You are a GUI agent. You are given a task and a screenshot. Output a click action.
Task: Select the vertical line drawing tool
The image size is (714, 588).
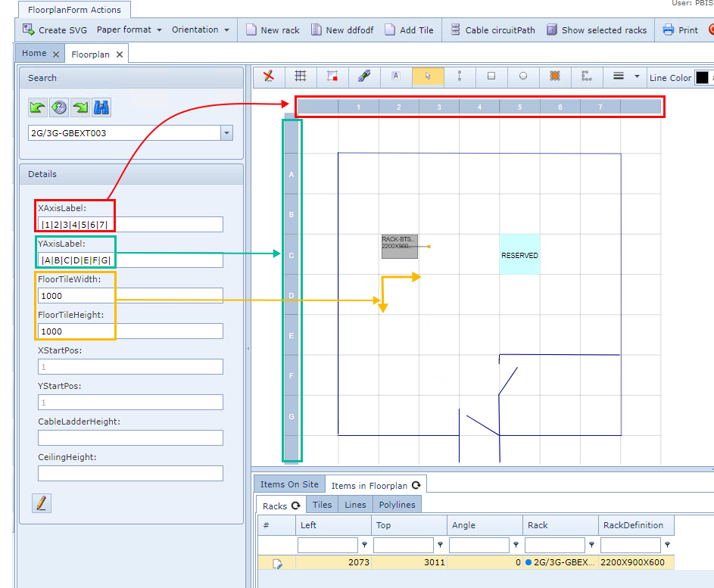click(x=460, y=76)
